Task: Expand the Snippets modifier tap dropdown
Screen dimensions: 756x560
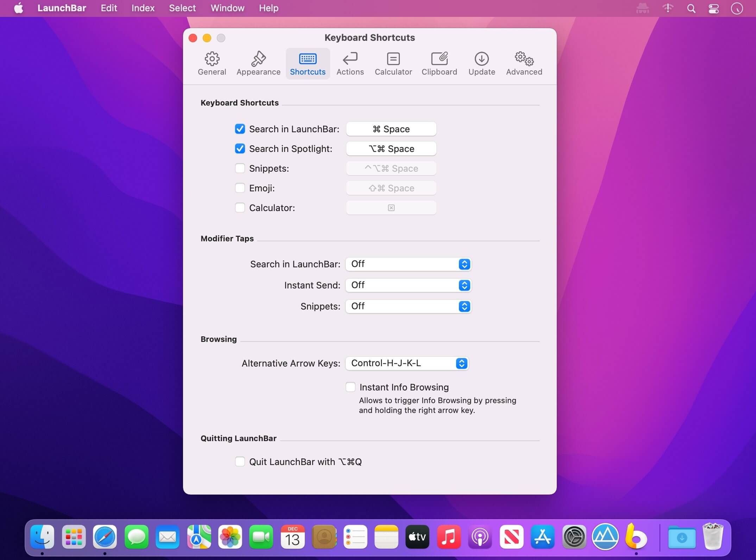Action: pos(408,306)
